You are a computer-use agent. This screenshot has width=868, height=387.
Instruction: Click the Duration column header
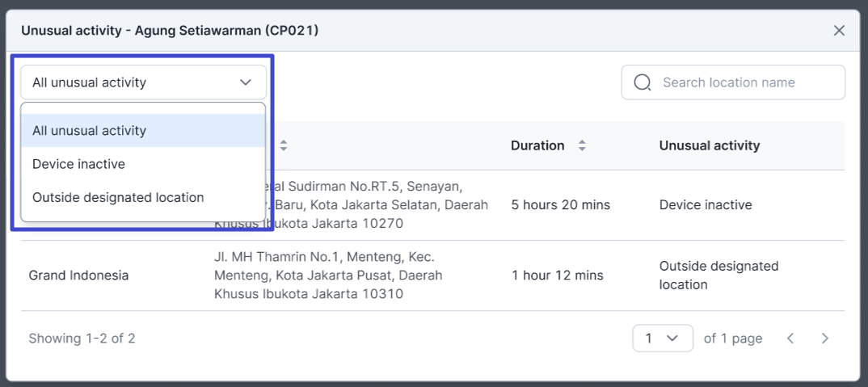coord(537,146)
